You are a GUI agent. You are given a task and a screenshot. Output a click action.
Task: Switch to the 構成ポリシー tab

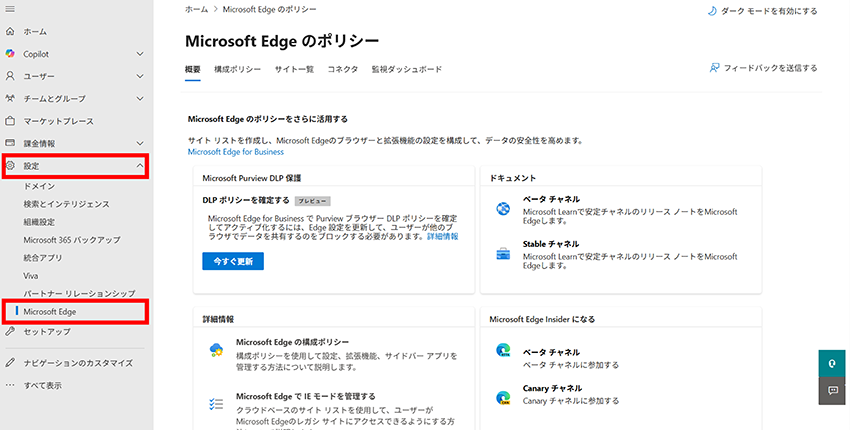238,69
